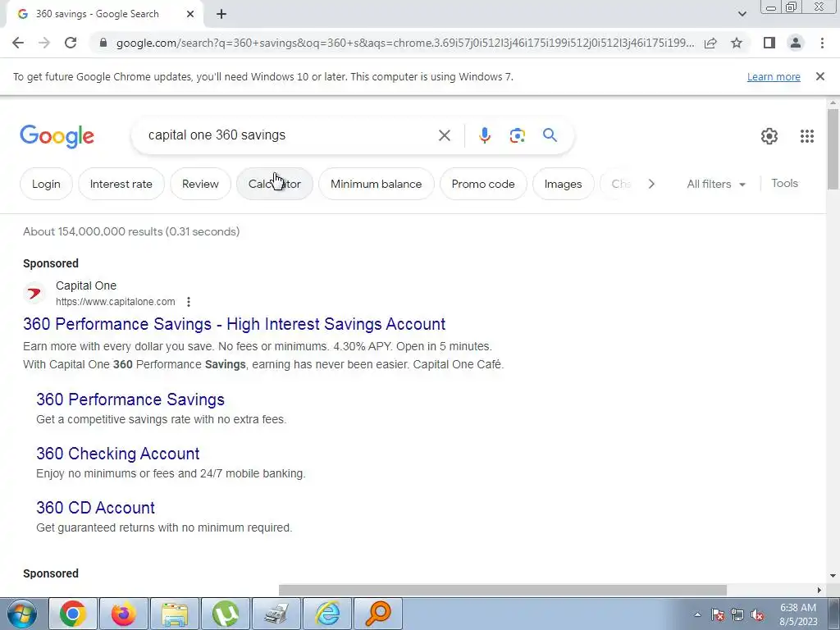The image size is (840, 630).
Task: Open Chrome three-dot menu
Action: (x=822, y=43)
